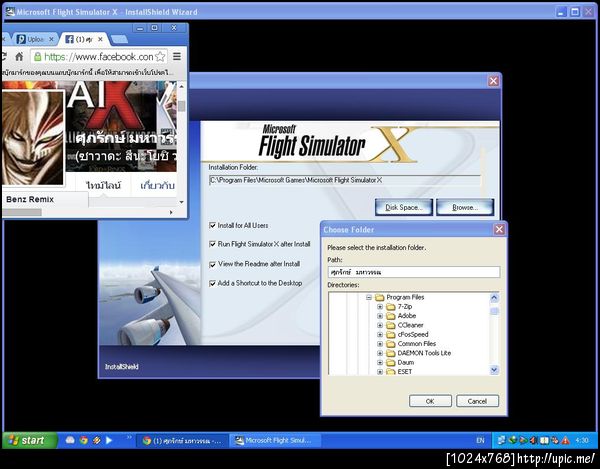Click the Directories list scroll-down arrow
This screenshot has width=600, height=469.
(x=494, y=370)
